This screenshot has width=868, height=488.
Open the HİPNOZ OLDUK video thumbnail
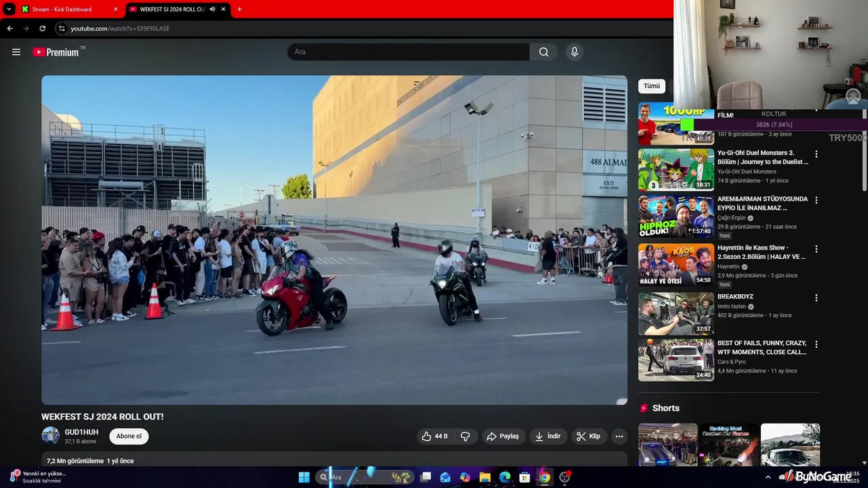pyautogui.click(x=676, y=216)
